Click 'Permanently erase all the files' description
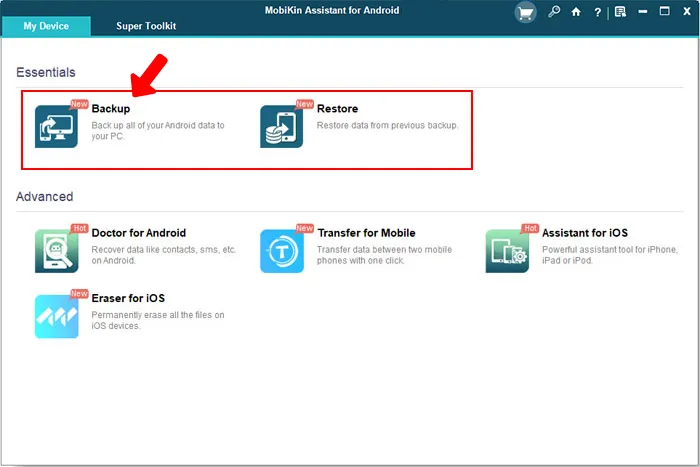Image resolution: width=700 pixels, height=467 pixels. point(158,321)
